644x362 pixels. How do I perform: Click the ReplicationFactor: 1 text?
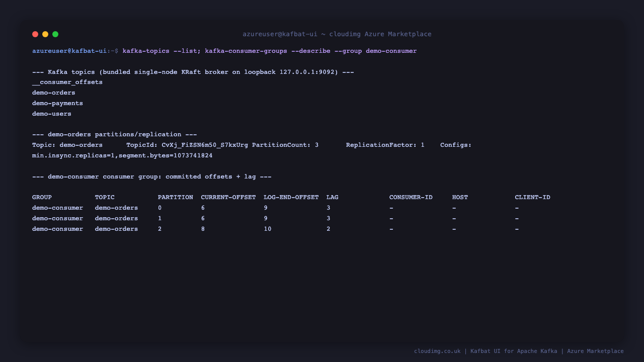pos(385,145)
